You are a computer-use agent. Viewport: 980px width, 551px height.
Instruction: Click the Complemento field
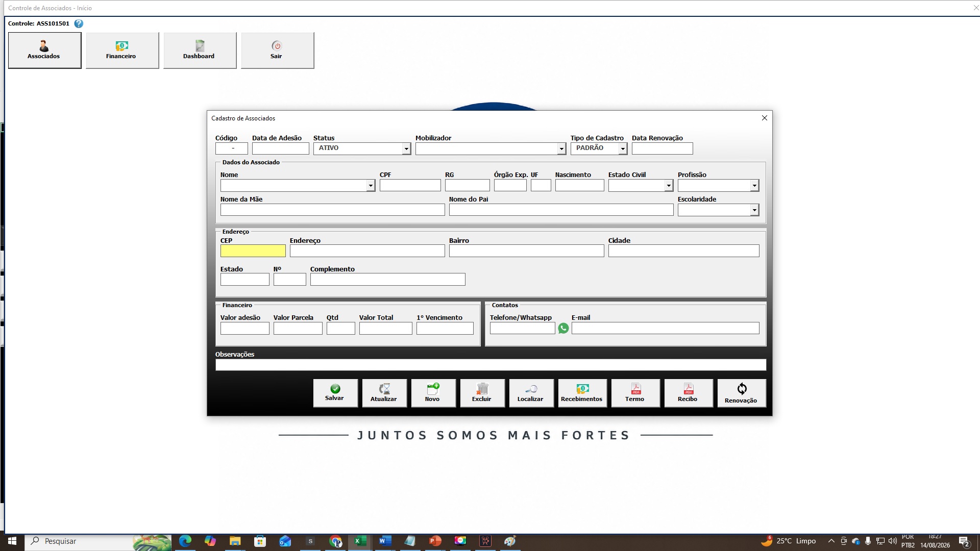388,280
